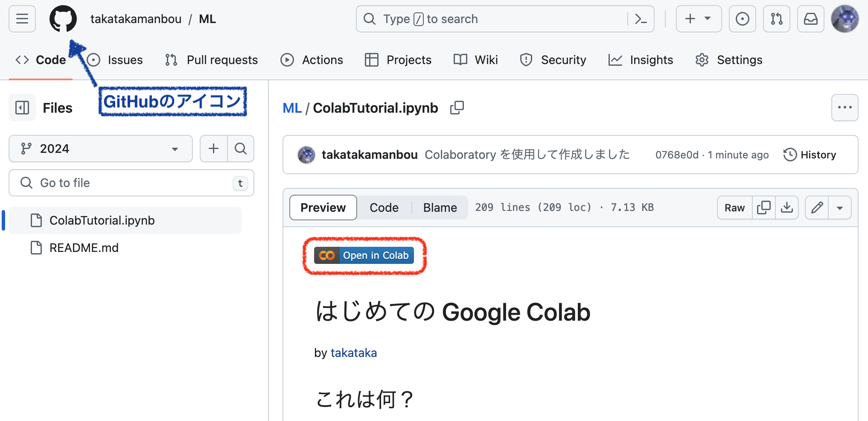Open the Insights tab
Viewport: 868px width, 421px height.
click(641, 60)
